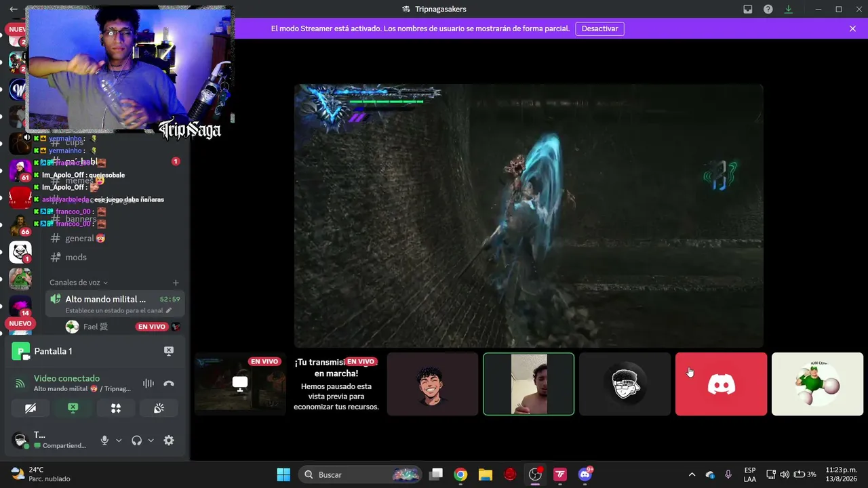
Task: Open the red round app on taskbar
Action: [510, 474]
